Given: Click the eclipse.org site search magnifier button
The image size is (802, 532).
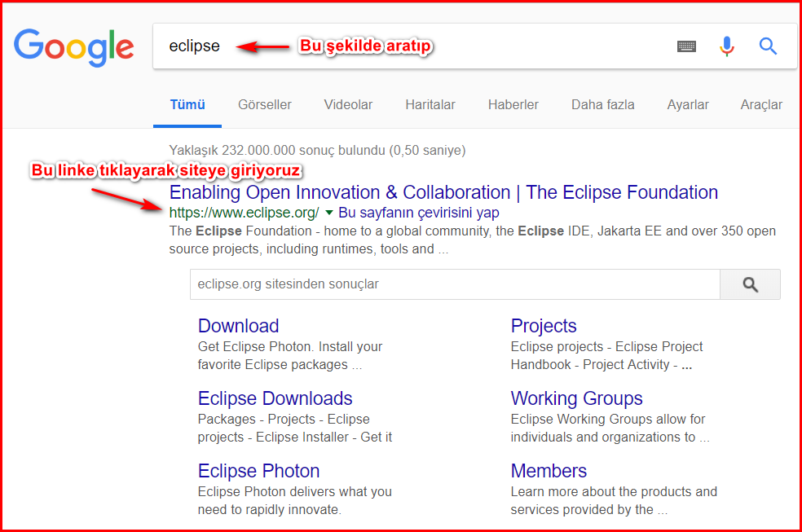Looking at the screenshot, I should coord(750,284).
